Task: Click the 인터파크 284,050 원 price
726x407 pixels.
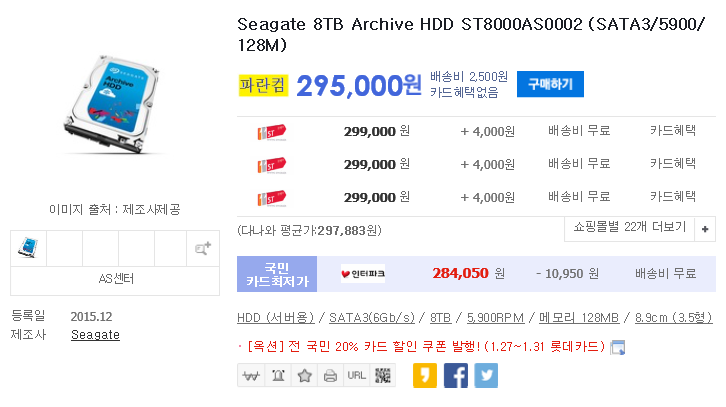Action: tap(469, 274)
